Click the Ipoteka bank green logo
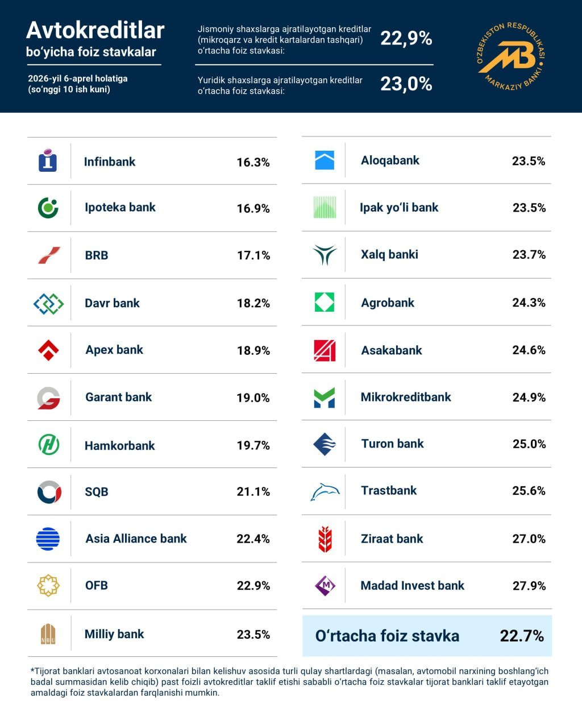582x728 pixels. coord(48,208)
